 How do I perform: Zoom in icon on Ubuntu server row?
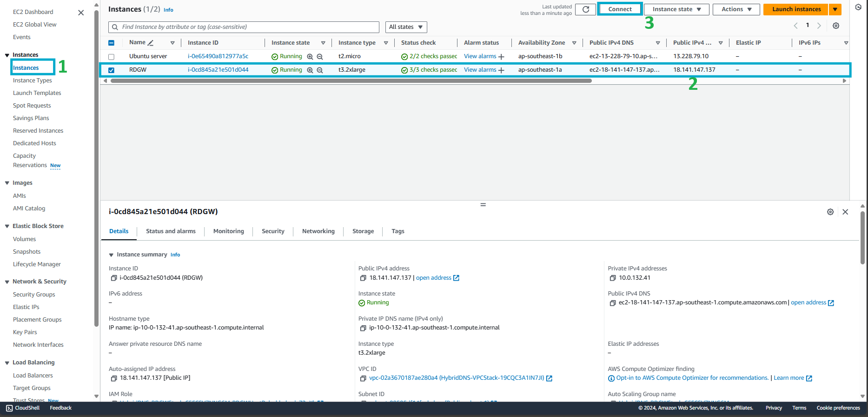point(310,57)
